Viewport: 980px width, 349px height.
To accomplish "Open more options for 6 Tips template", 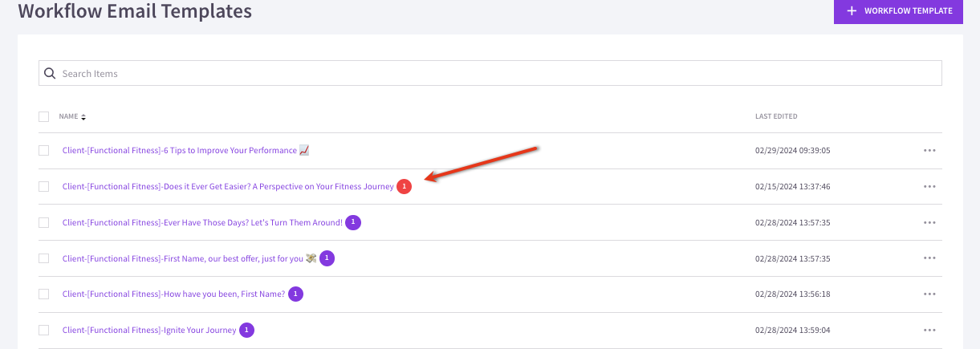I will coord(929,150).
